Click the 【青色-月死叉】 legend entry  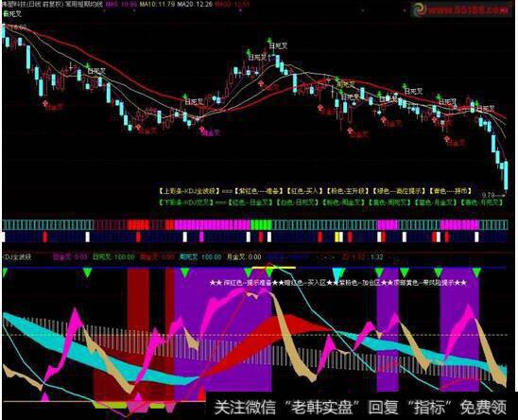(x=482, y=201)
